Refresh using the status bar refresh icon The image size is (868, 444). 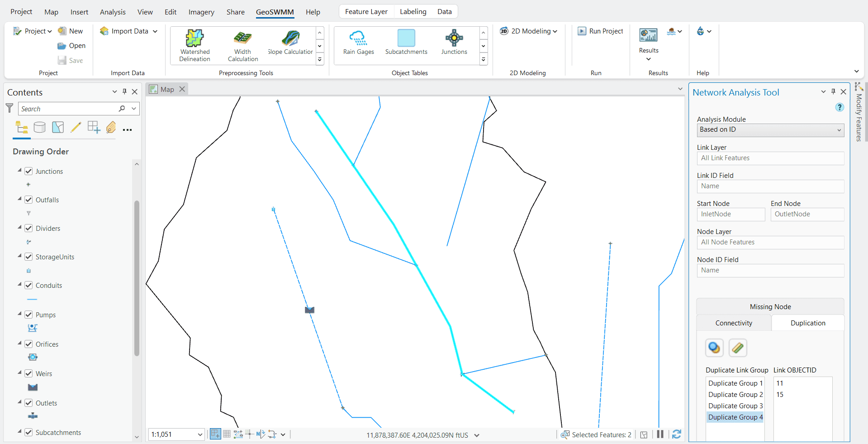click(x=676, y=434)
